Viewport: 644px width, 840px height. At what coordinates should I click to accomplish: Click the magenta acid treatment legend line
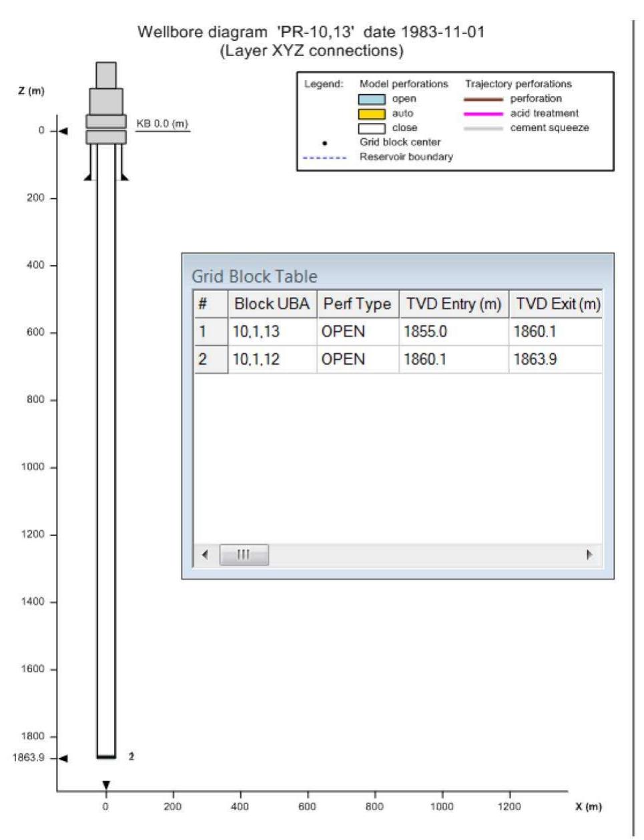(x=482, y=114)
